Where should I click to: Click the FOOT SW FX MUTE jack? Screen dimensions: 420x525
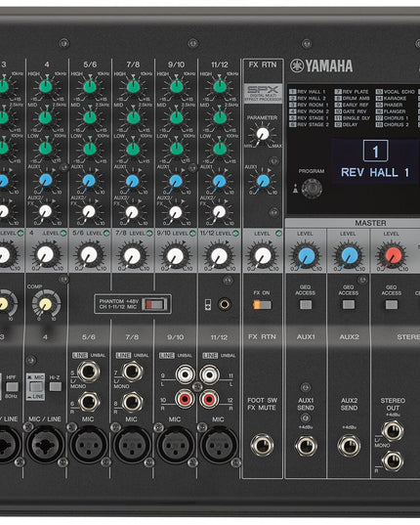point(262,445)
